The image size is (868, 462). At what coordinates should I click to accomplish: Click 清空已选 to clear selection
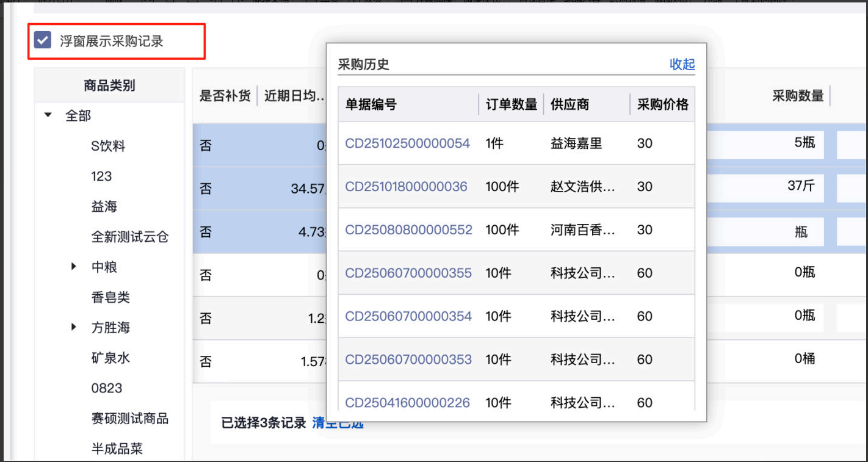[338, 423]
